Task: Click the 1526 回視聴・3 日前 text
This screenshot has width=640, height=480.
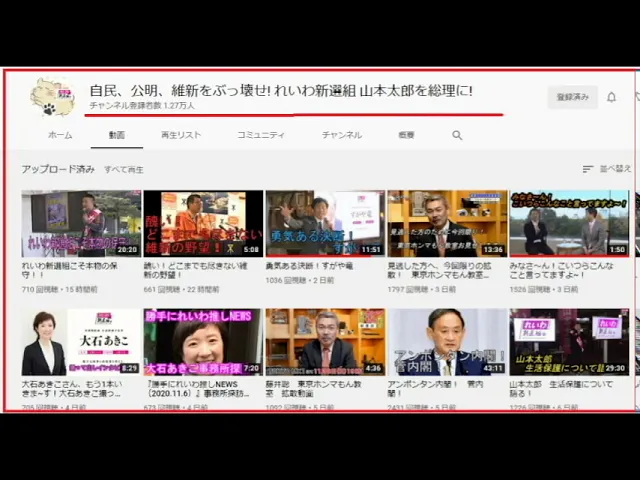Action: click(544, 289)
